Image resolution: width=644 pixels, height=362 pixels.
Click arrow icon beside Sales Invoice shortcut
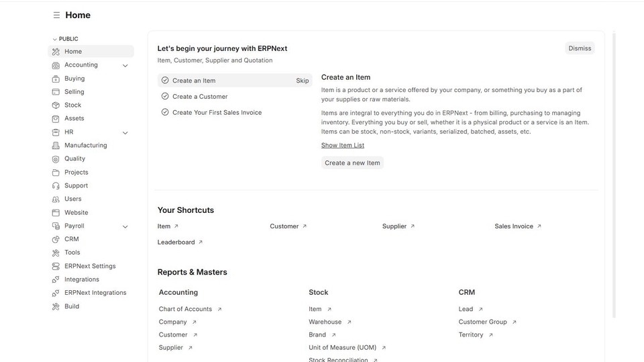coord(539,226)
